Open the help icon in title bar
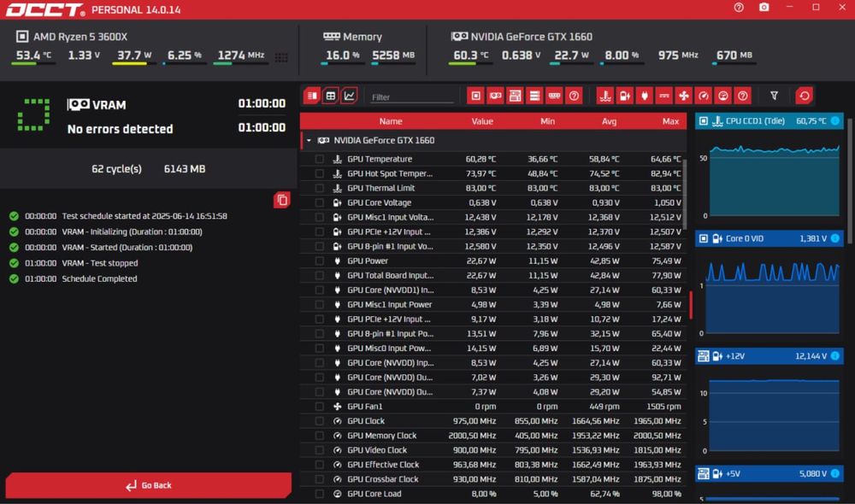The width and height of the screenshot is (855, 504). (739, 7)
